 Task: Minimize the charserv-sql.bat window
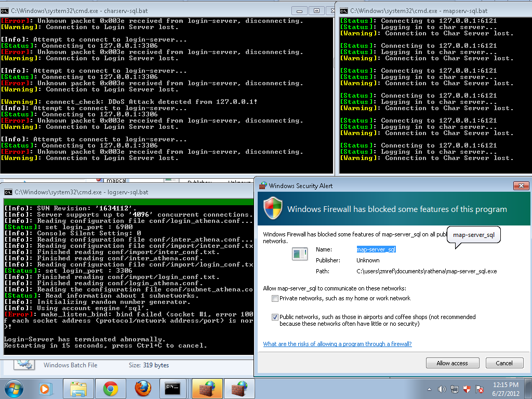[x=299, y=11]
